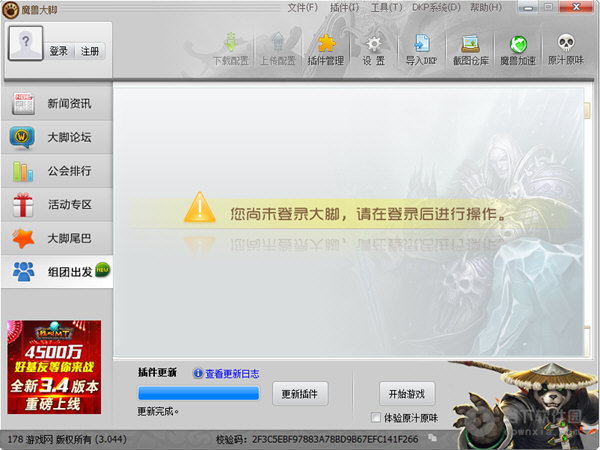
Task: Open the 帮助(H) menu
Action: (486, 7)
